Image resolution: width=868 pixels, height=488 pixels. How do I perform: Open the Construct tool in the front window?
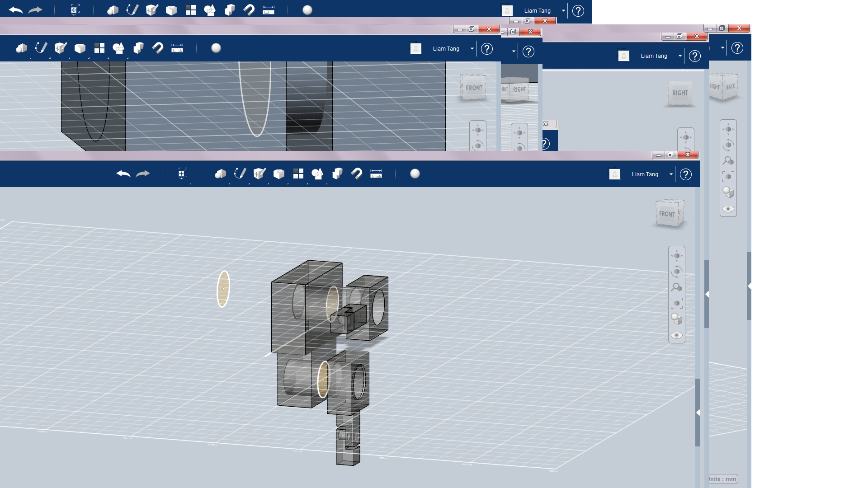click(259, 174)
